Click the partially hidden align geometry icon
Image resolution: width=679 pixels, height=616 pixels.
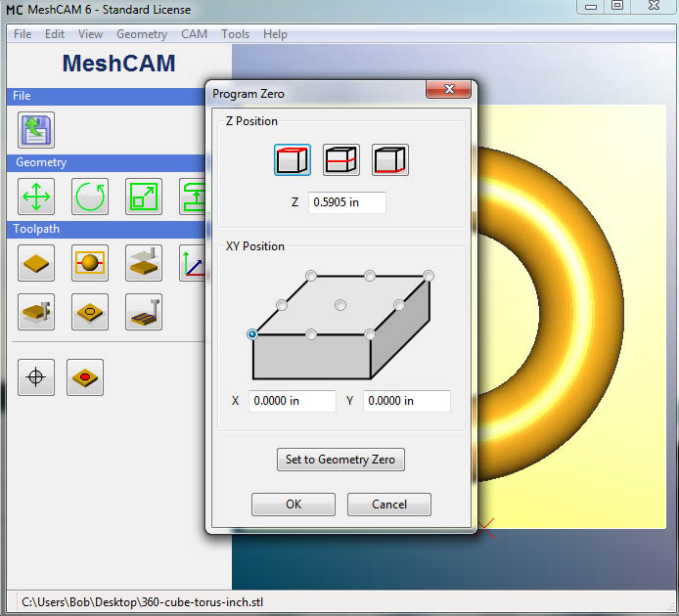pyautogui.click(x=193, y=197)
